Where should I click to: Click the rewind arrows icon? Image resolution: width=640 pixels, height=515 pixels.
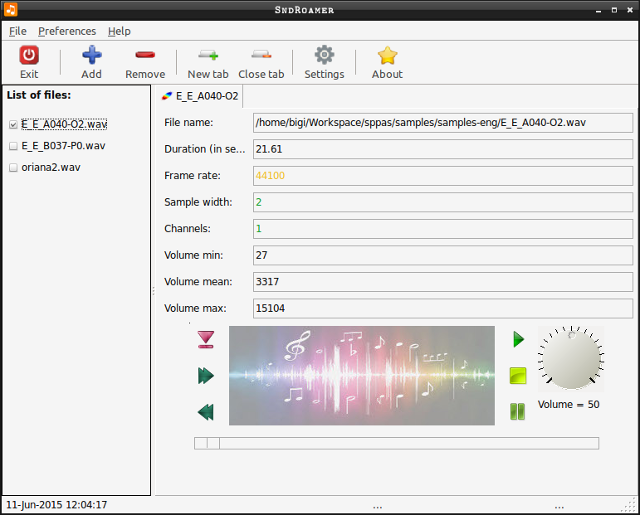(206, 412)
